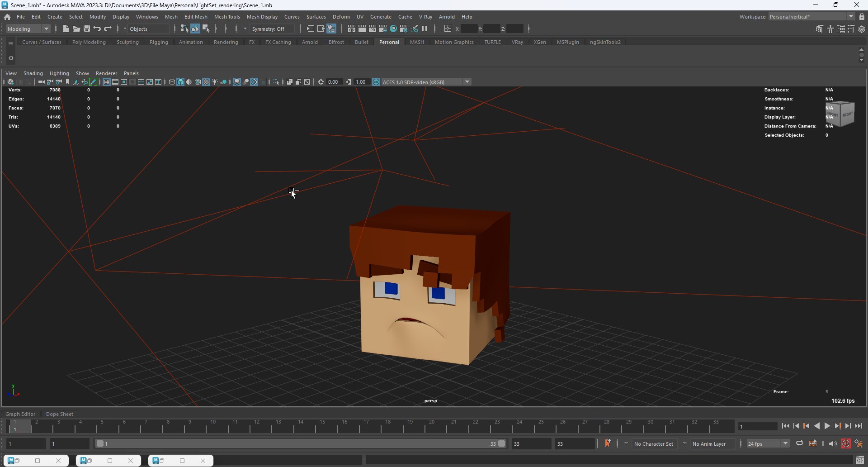Toggle use all lights bulb
This screenshot has height=467, width=868.
coord(215,82)
